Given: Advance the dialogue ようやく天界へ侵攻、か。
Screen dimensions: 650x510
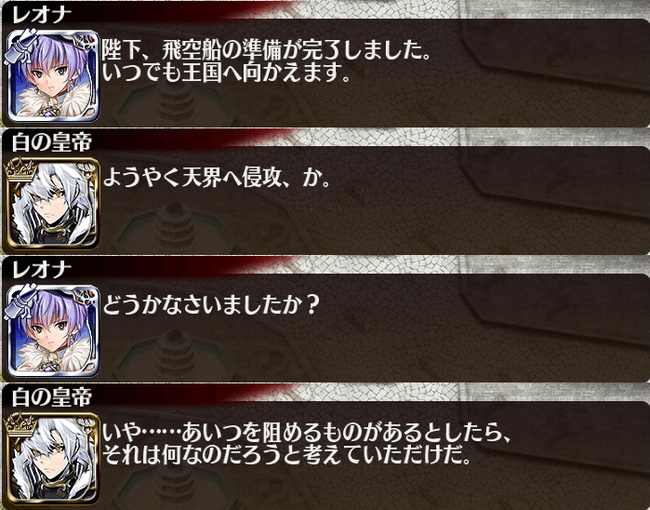Looking at the screenshot, I should (x=217, y=179).
